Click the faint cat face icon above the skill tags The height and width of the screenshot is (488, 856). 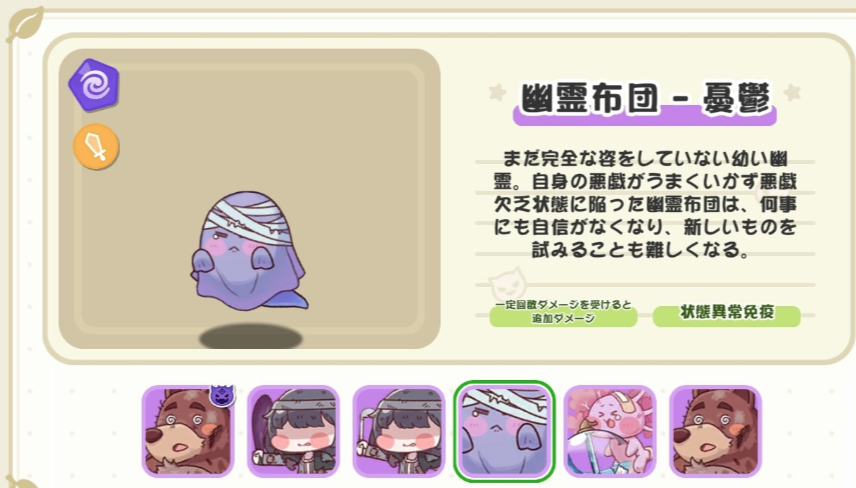tap(508, 284)
